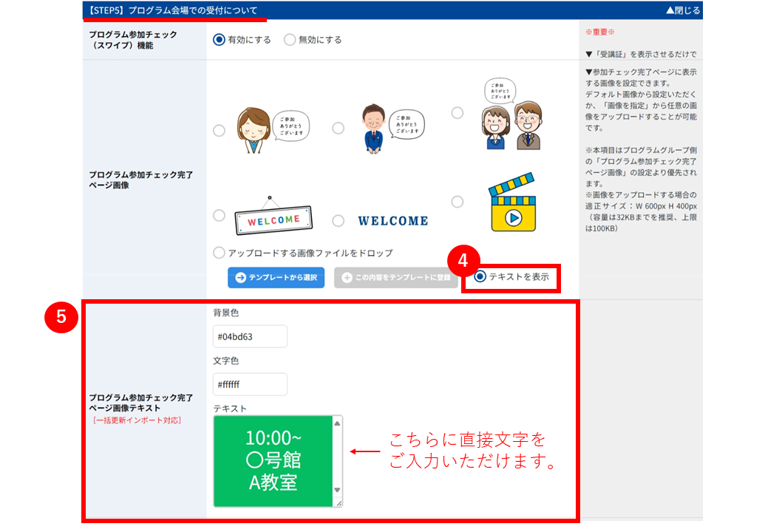Click the bowing woman illustration thumbnail
The height and width of the screenshot is (532, 765).
point(273,130)
